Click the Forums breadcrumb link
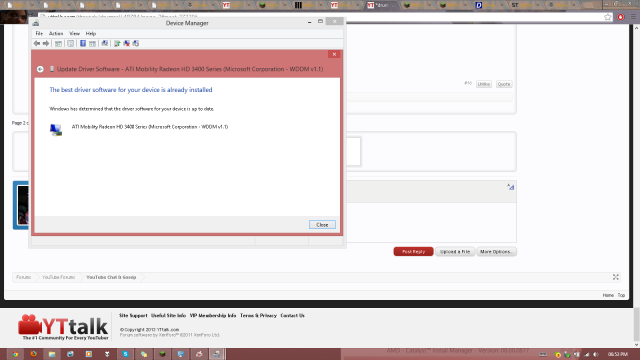The width and height of the screenshot is (640, 360). click(23, 277)
